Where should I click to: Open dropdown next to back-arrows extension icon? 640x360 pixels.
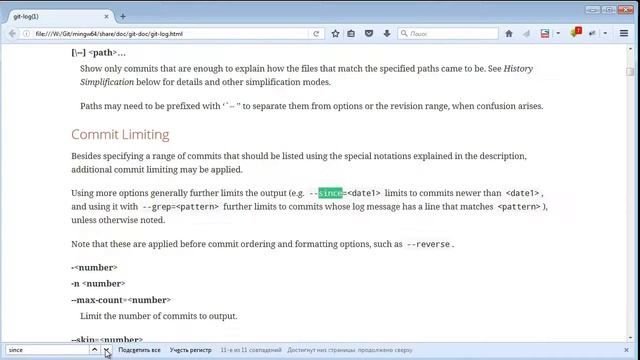coord(605,34)
